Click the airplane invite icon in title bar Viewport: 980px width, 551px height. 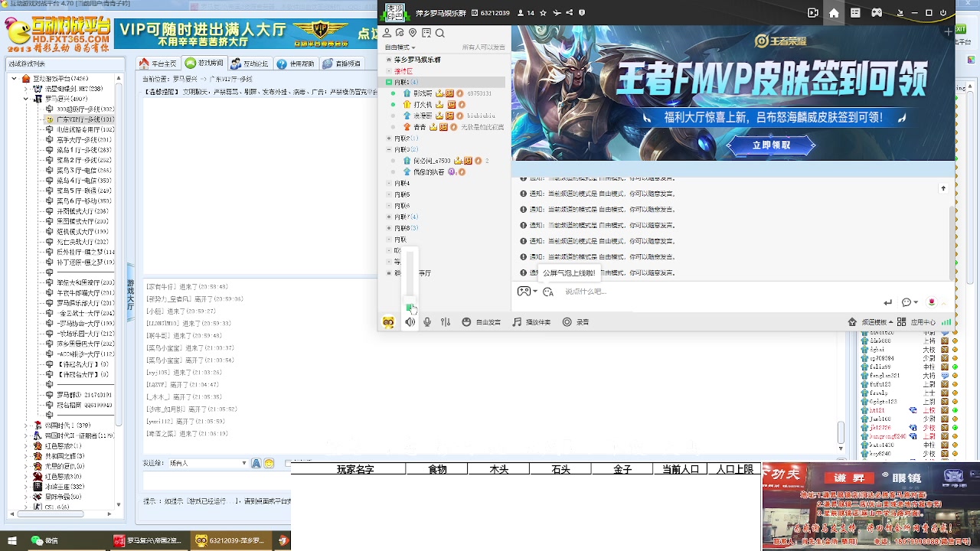click(557, 13)
